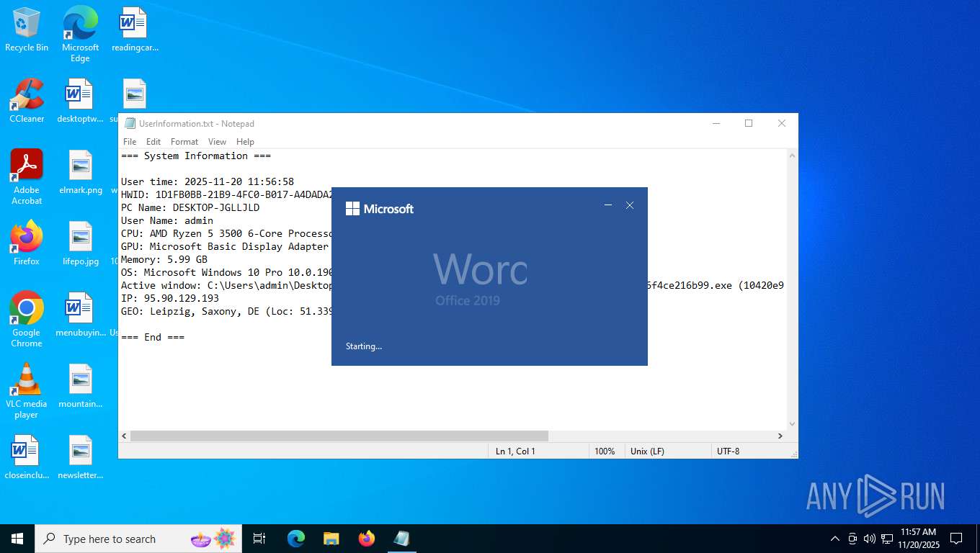The height and width of the screenshot is (553, 980).
Task: Launch the VLC media player shortcut
Action: click(x=27, y=391)
